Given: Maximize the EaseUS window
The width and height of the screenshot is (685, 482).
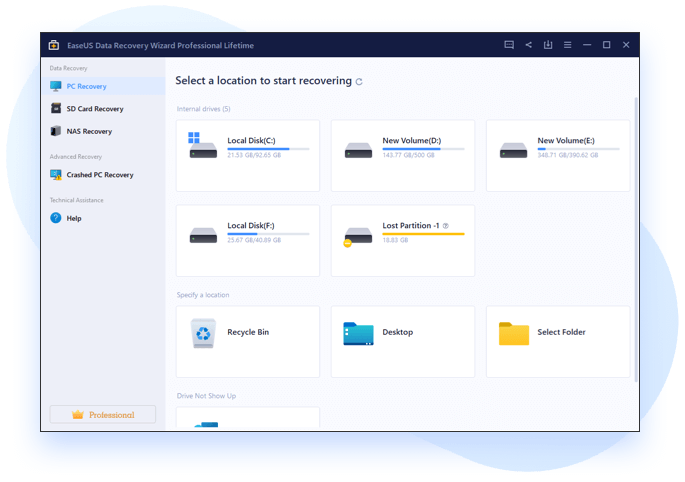Looking at the screenshot, I should 606,45.
